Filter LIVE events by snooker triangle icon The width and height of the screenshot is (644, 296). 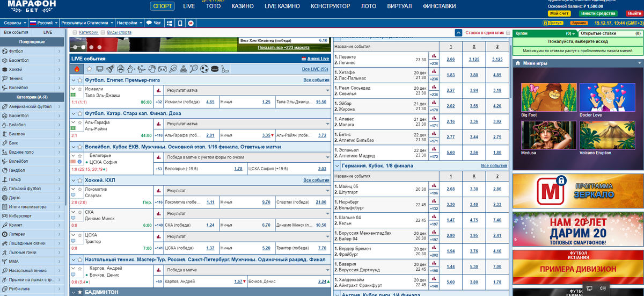click(x=183, y=69)
